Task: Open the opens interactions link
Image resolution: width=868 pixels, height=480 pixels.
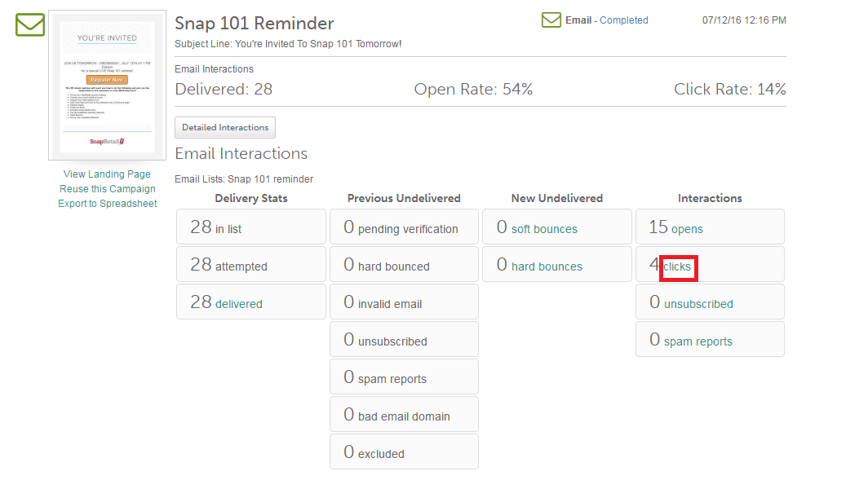Action: point(687,229)
